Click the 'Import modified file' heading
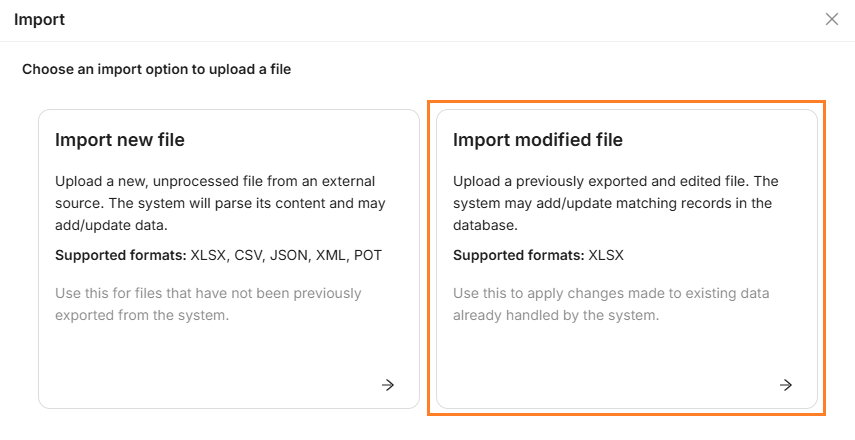 click(538, 140)
